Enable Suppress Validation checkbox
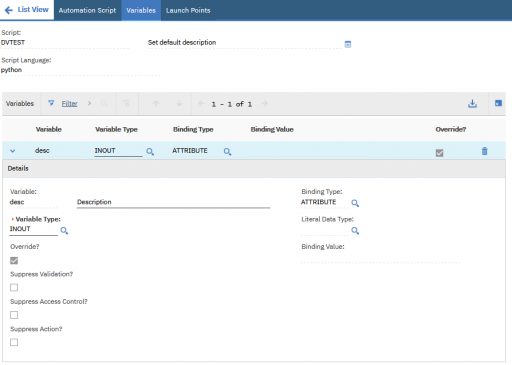The width and height of the screenshot is (512, 365). [x=14, y=287]
